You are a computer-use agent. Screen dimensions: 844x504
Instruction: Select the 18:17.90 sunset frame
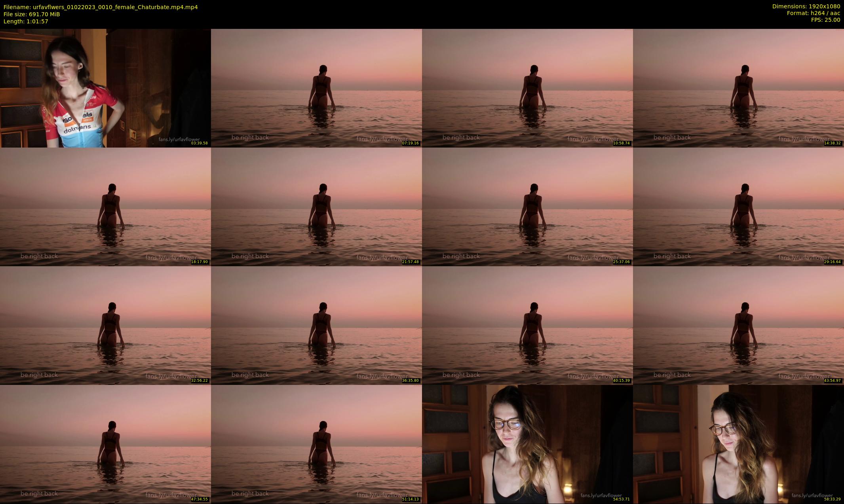[105, 207]
